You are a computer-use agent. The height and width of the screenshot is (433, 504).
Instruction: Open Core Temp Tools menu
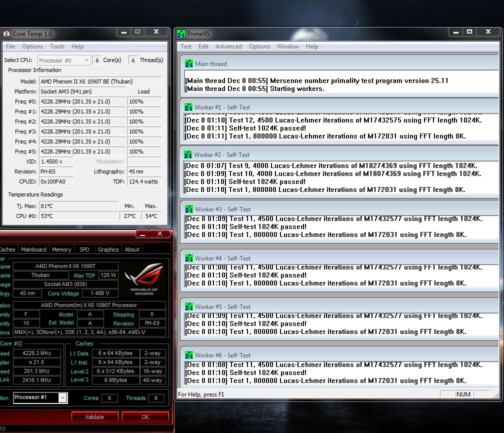[57, 46]
